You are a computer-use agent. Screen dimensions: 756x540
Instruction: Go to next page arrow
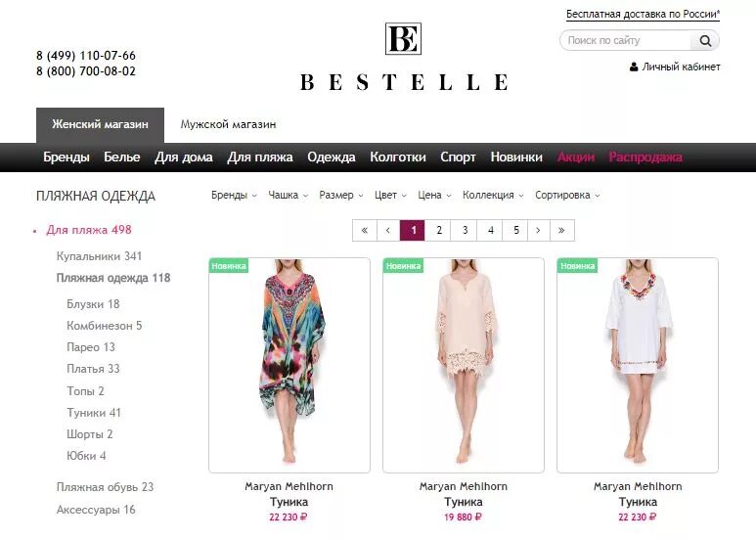coord(538,230)
